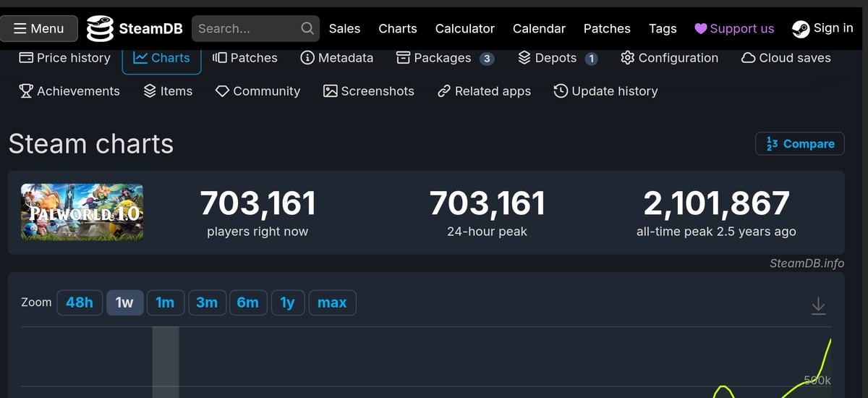Open the Packages tab
The image size is (868, 398).
[445, 58]
